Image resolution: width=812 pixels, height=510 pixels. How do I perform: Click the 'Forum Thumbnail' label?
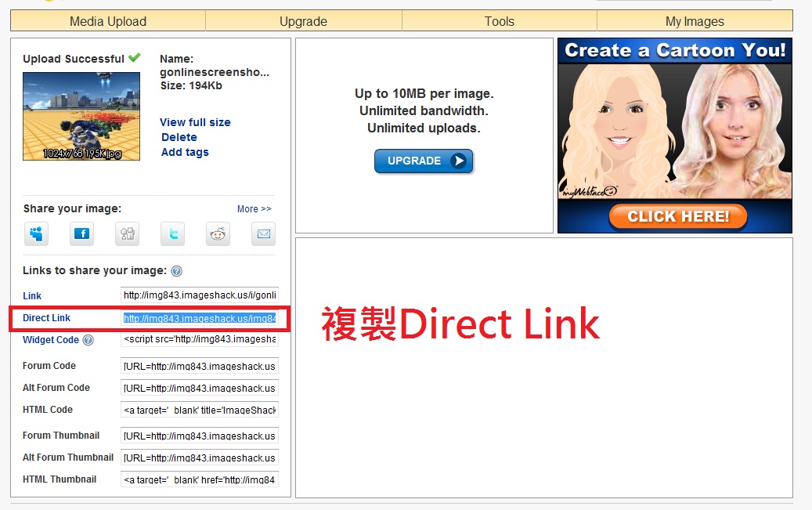click(61, 436)
